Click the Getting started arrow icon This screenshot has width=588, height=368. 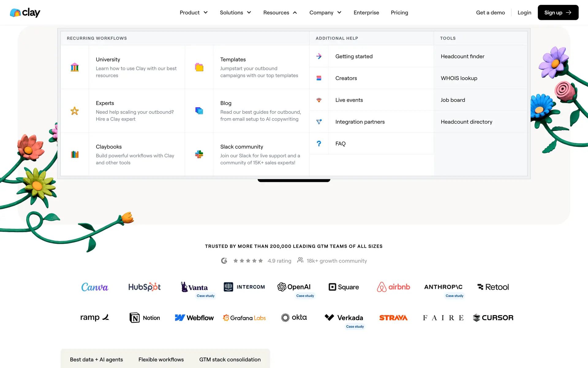pos(319,56)
